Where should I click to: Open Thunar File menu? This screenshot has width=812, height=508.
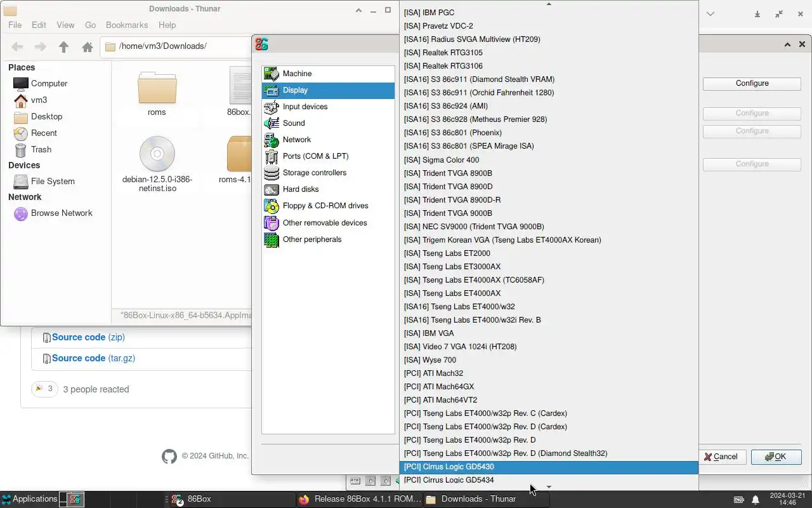click(x=15, y=25)
